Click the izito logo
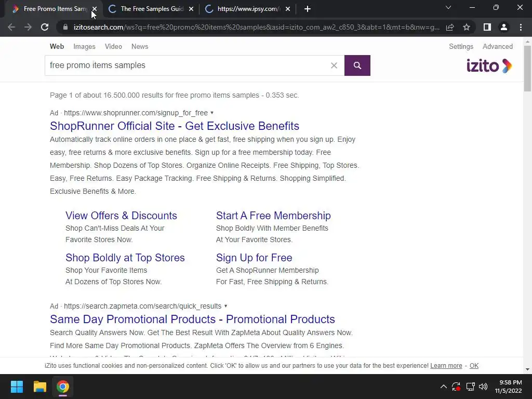Viewport: 532px width, 399px height. point(489,65)
